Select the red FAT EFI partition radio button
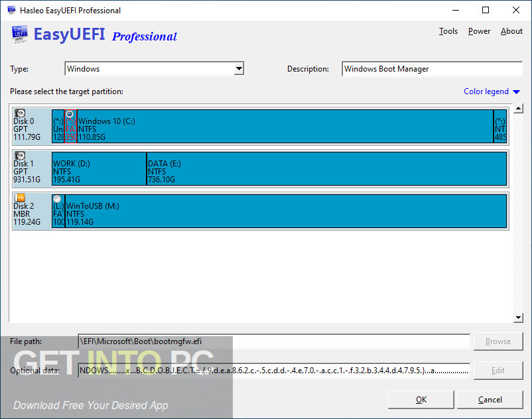 (70, 114)
